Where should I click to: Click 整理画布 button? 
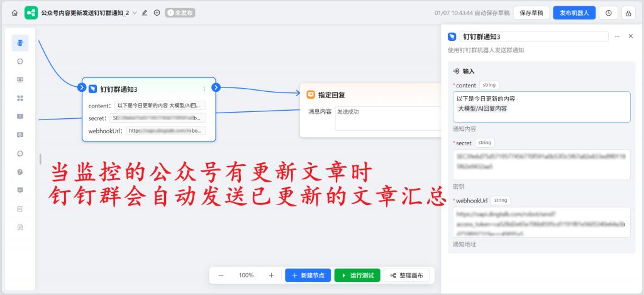click(x=407, y=276)
